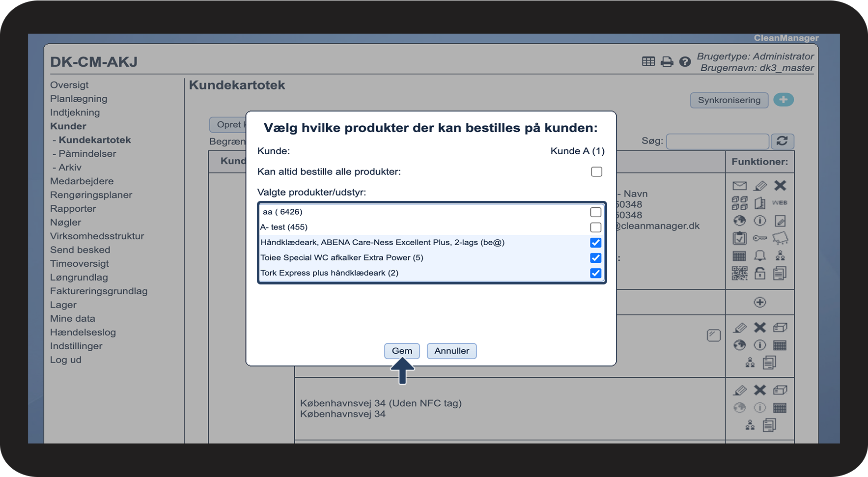Go to Lager in the sidebar
The image size is (868, 477).
pos(63,305)
